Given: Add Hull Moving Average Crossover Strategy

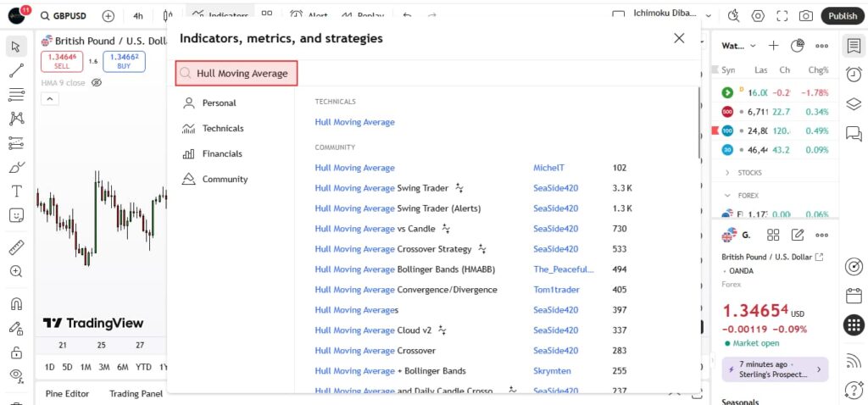Looking at the screenshot, I should pyautogui.click(x=392, y=249).
